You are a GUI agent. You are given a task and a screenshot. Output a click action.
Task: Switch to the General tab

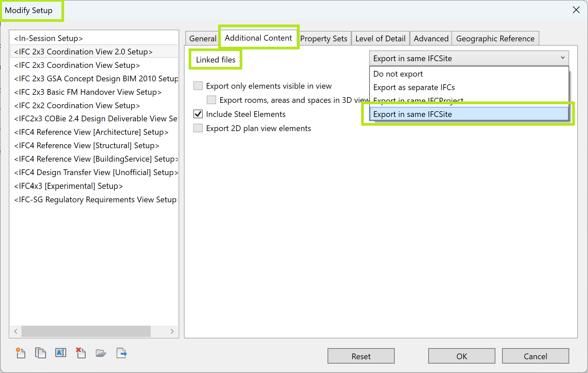(203, 39)
